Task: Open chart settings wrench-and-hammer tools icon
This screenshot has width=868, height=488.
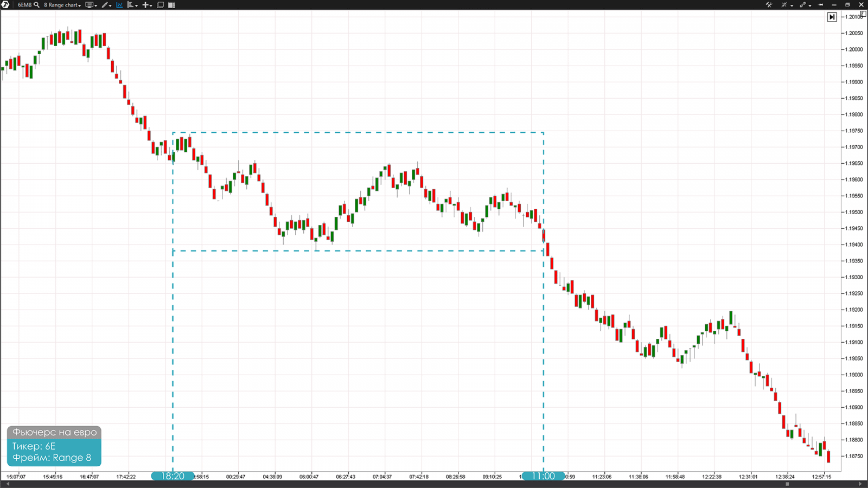Action: point(769,5)
